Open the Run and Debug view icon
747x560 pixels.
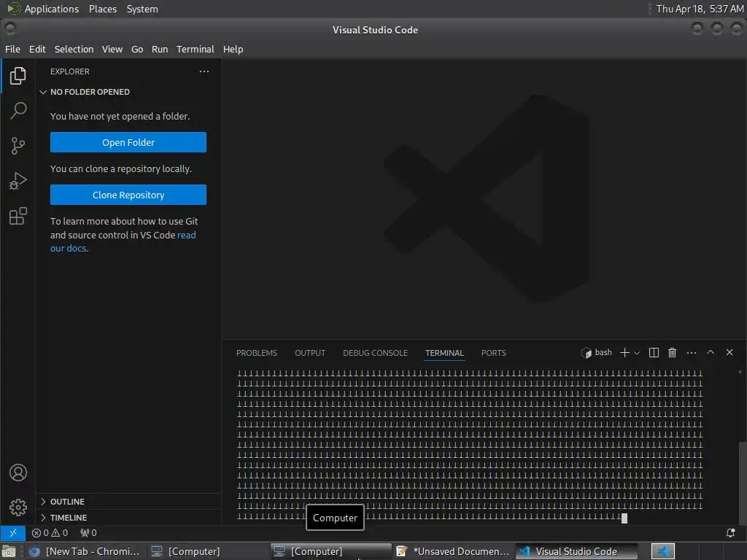(x=18, y=181)
